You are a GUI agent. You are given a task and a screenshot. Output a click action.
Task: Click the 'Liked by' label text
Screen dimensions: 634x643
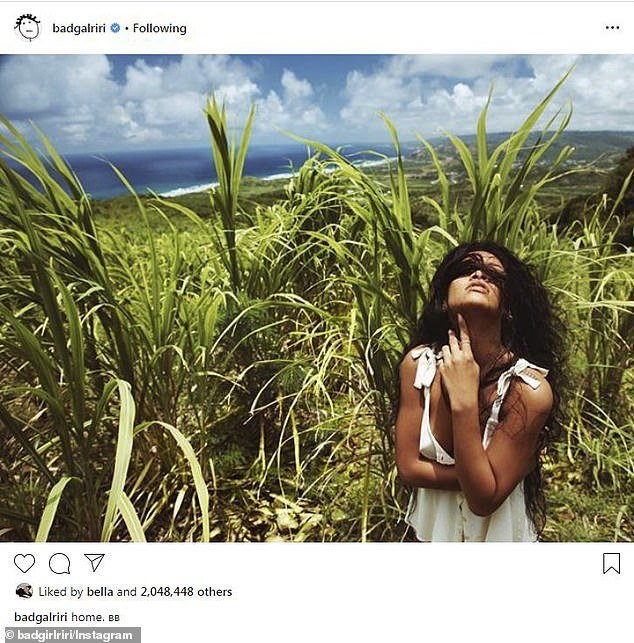point(59,592)
